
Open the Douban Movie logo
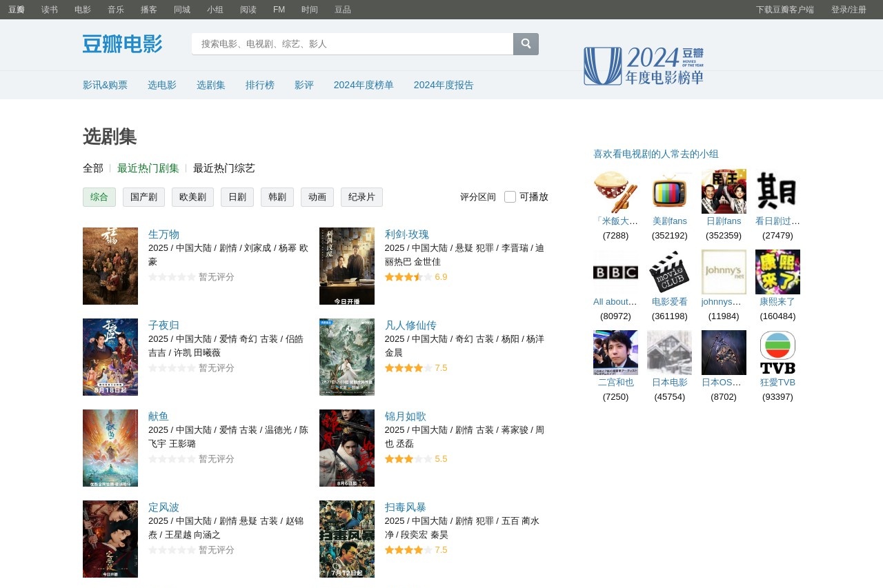pyautogui.click(x=122, y=44)
